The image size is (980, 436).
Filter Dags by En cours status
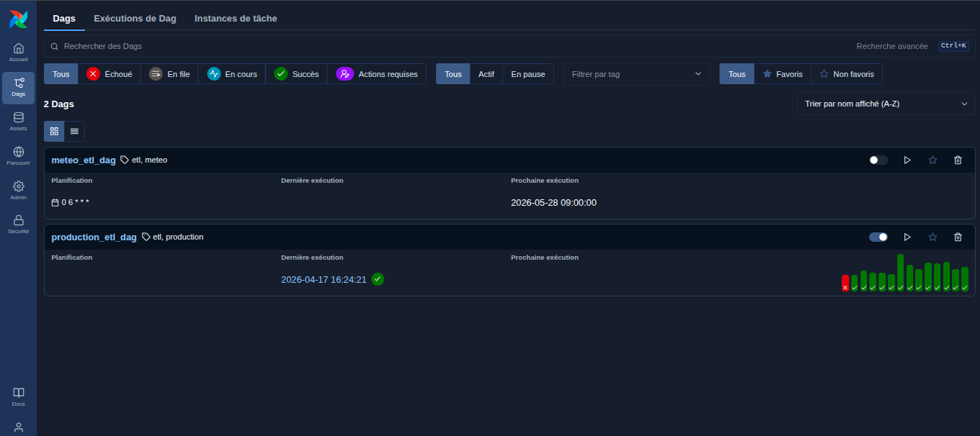(232, 74)
